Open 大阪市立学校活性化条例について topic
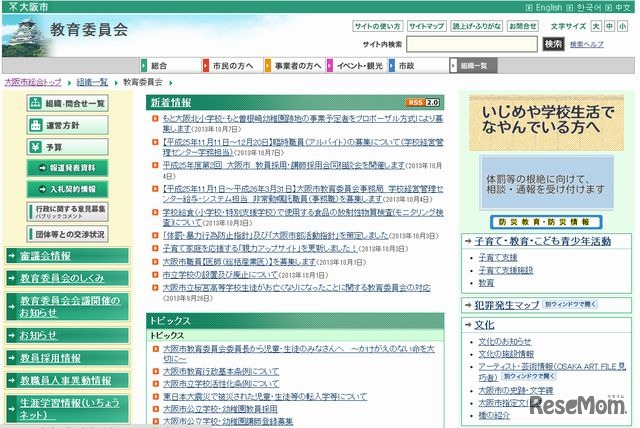The height and width of the screenshot is (428, 640). coord(221,384)
